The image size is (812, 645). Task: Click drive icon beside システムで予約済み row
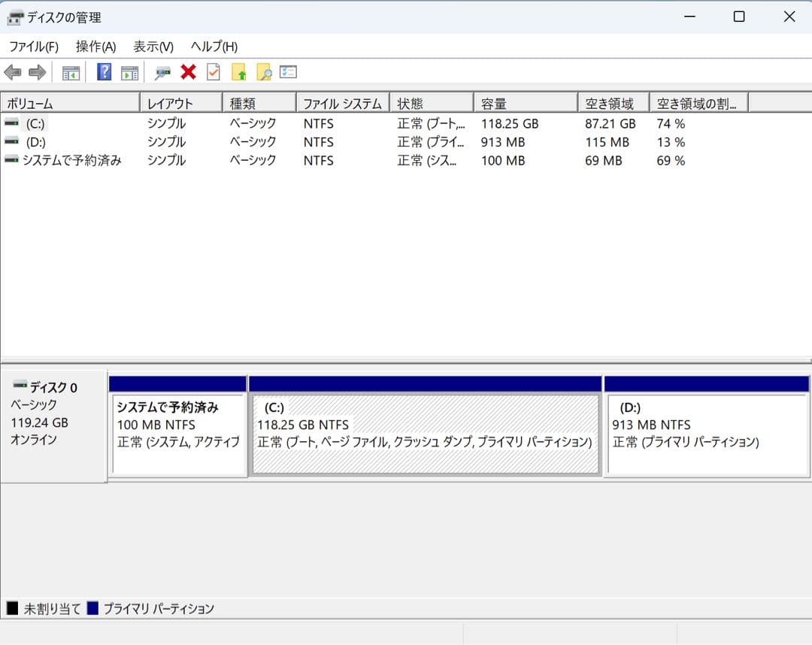[x=12, y=160]
